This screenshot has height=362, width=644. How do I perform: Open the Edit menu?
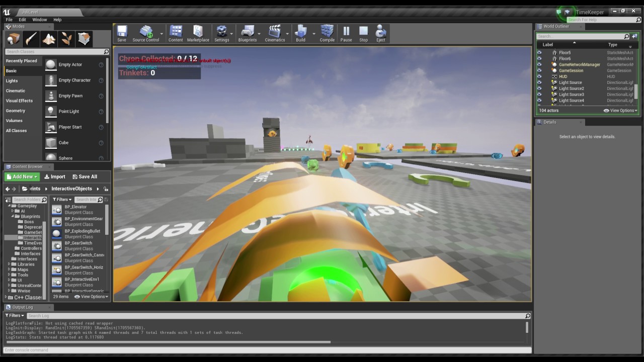[x=23, y=20]
